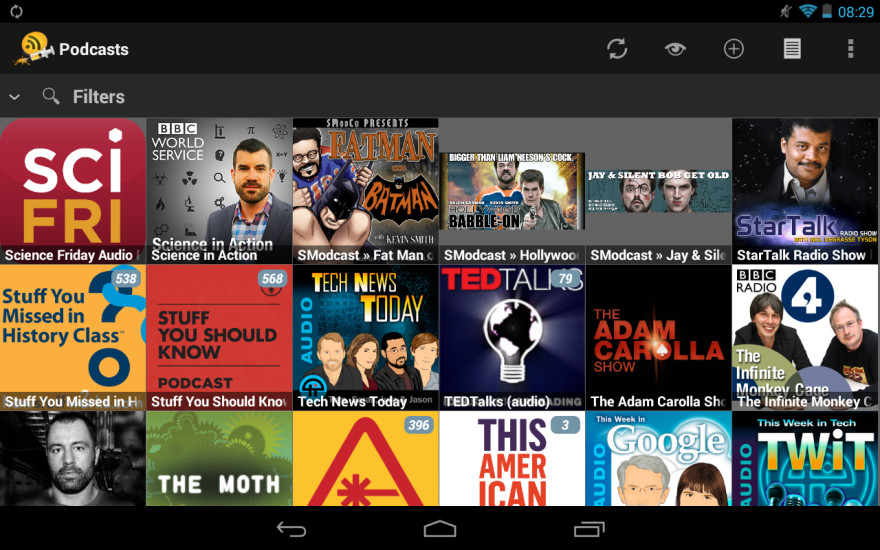Screen dimensions: 880x550
Task: Toggle the eye visibility filter icon
Action: pyautogui.click(x=675, y=49)
